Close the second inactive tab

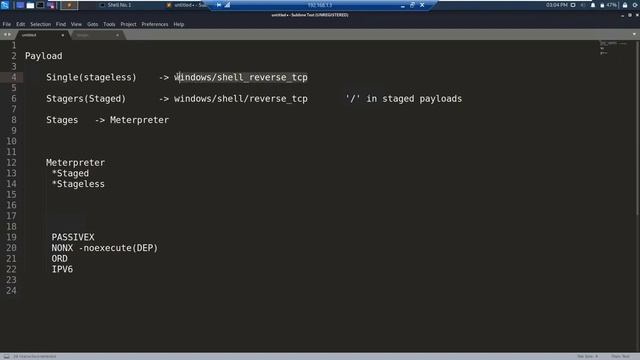coord(117,36)
